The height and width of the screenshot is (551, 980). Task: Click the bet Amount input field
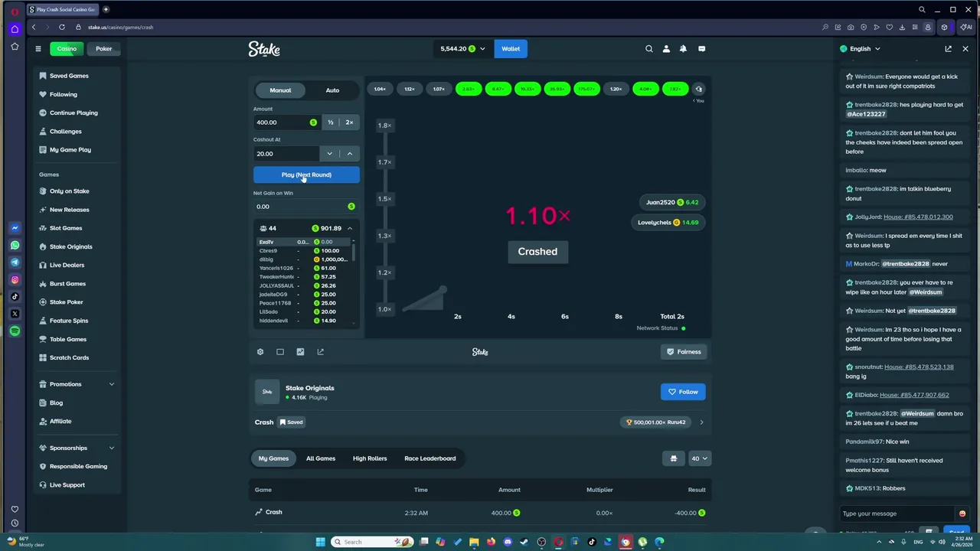click(x=286, y=122)
